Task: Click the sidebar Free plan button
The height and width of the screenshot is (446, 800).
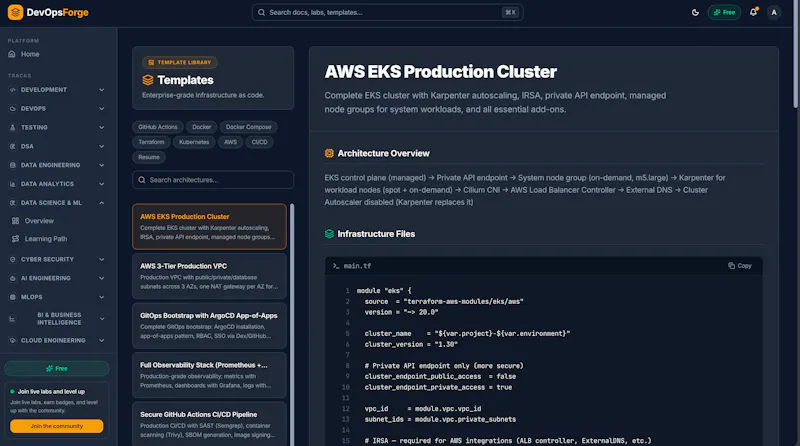Action: click(57, 368)
